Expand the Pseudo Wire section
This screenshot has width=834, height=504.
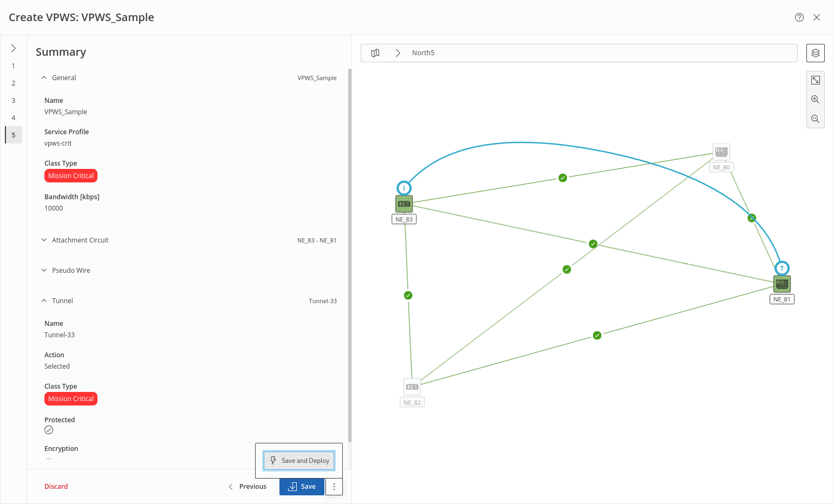click(x=44, y=271)
